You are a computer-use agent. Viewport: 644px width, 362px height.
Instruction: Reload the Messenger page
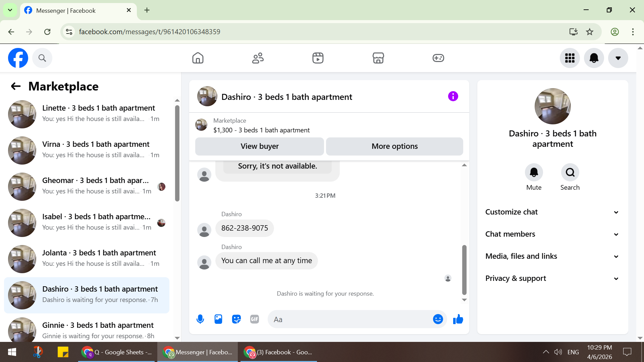47,32
